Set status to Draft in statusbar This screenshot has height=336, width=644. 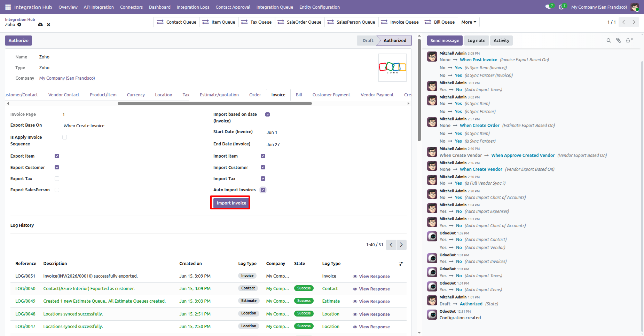click(368, 41)
